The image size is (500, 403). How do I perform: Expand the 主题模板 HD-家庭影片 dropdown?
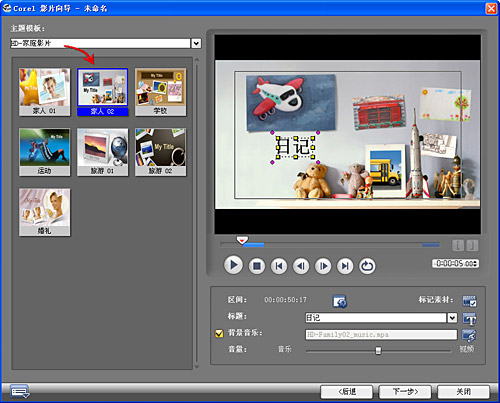tap(196, 43)
